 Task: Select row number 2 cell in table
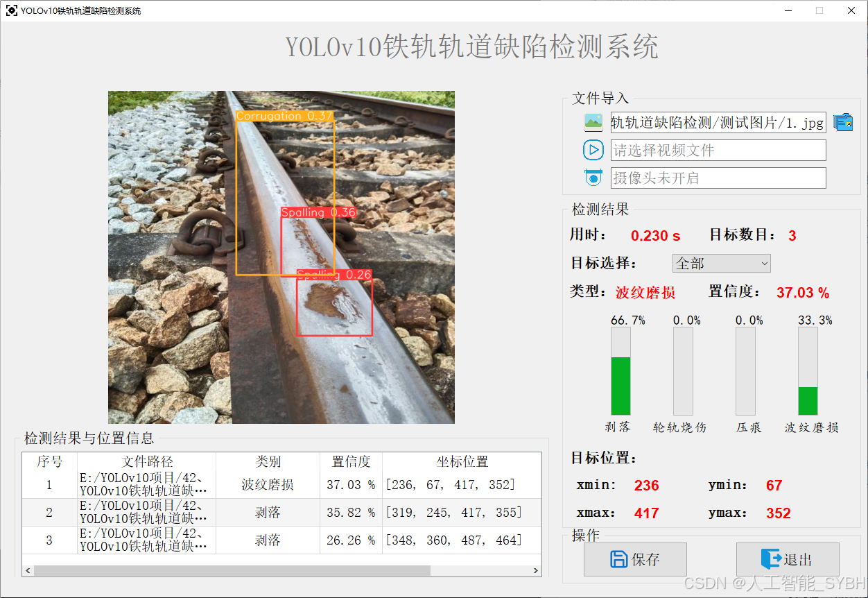tap(49, 512)
